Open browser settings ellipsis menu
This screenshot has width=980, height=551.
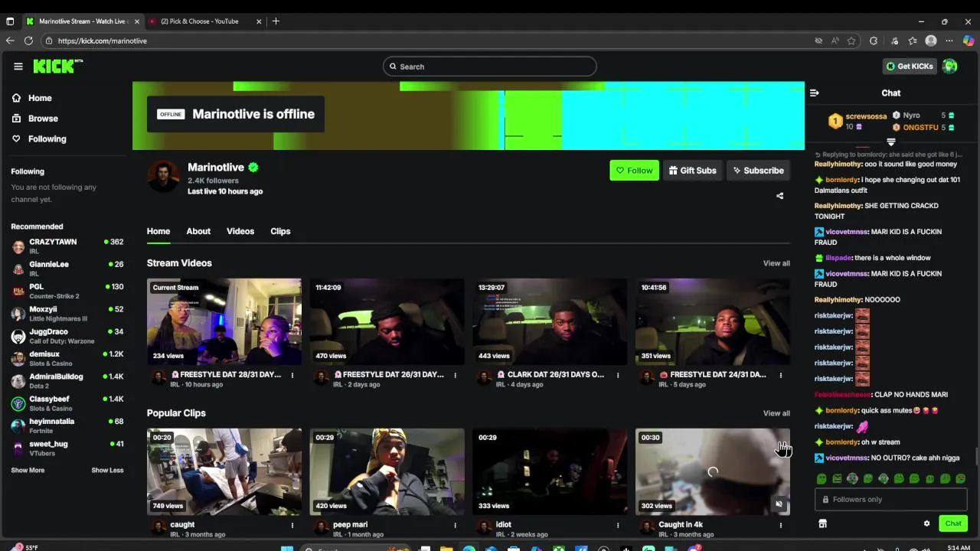[949, 41]
